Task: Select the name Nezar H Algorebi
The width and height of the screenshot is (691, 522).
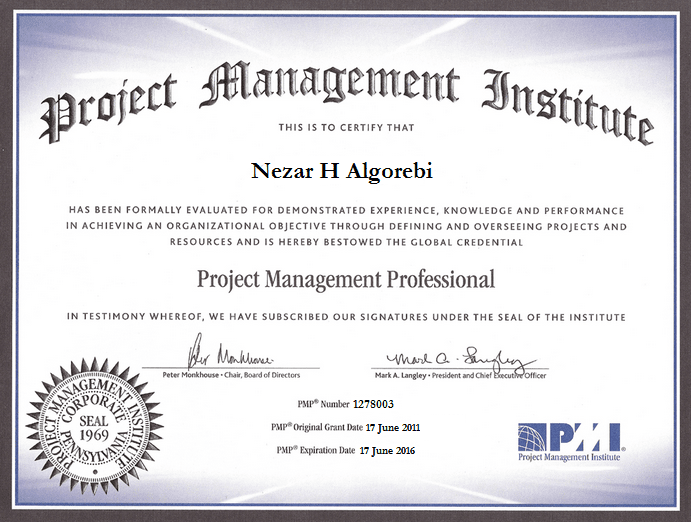Action: pos(342,171)
